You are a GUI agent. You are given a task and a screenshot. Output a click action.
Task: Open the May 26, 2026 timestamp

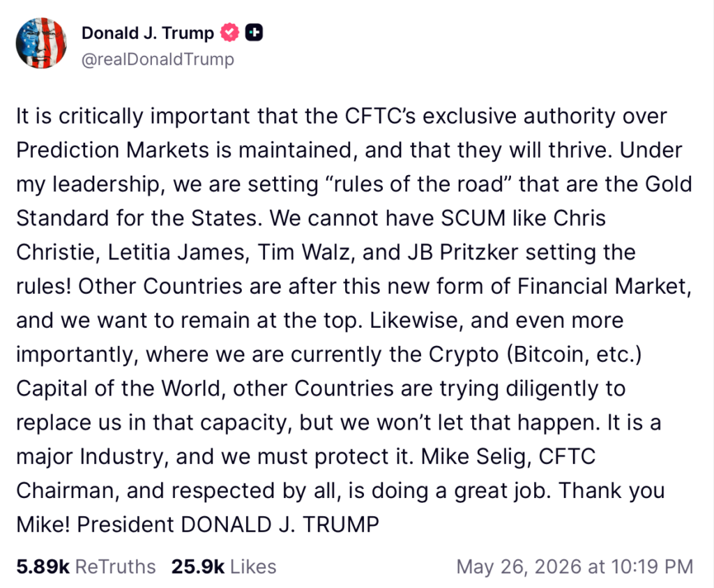(575, 567)
